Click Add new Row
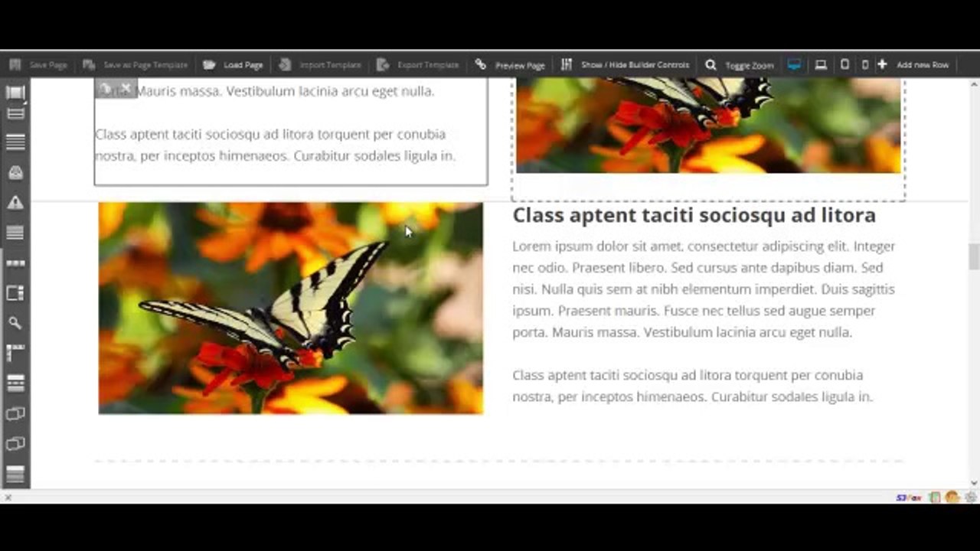Viewport: 980px width, 551px height. (x=913, y=65)
